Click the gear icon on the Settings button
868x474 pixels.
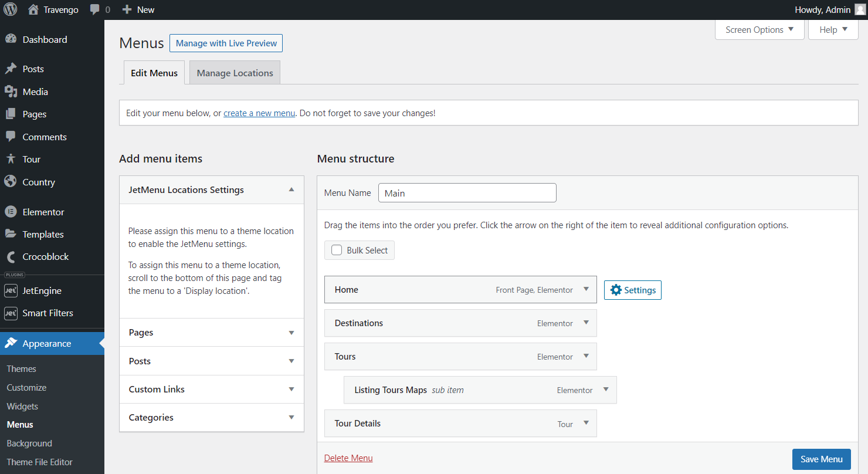pos(615,290)
